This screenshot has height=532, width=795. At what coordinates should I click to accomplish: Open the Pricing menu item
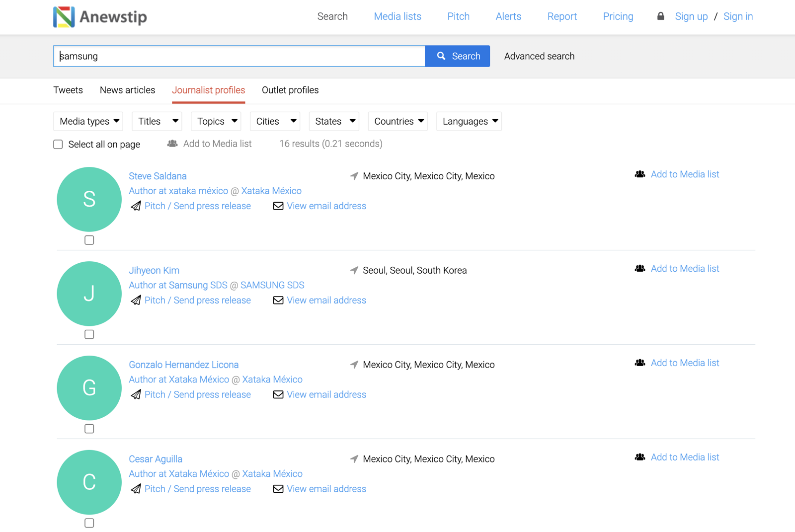tap(618, 16)
